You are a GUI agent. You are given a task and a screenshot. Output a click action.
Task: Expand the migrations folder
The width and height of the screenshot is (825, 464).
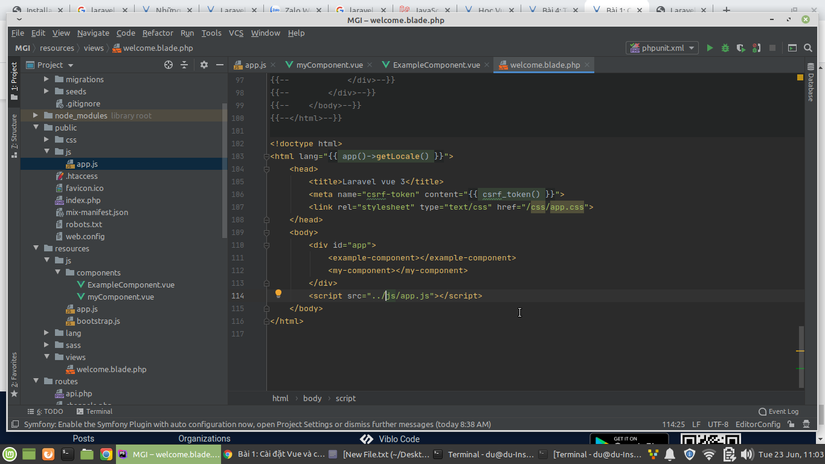[x=46, y=79]
